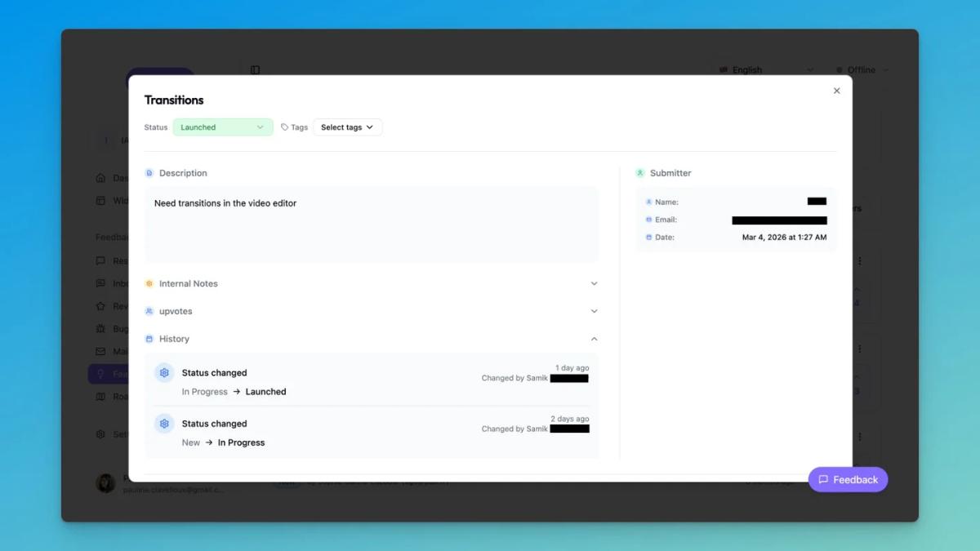
Task: Expand the upvotes section
Action: point(594,311)
